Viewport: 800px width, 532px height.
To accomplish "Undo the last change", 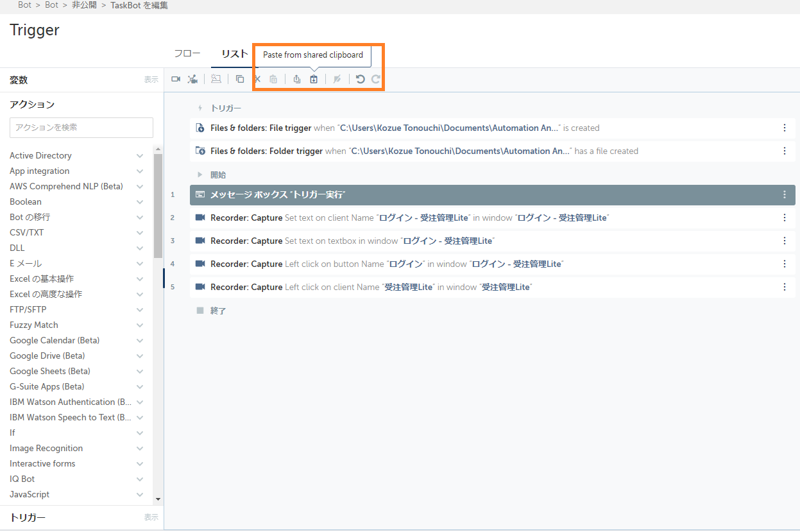I will pyautogui.click(x=361, y=79).
